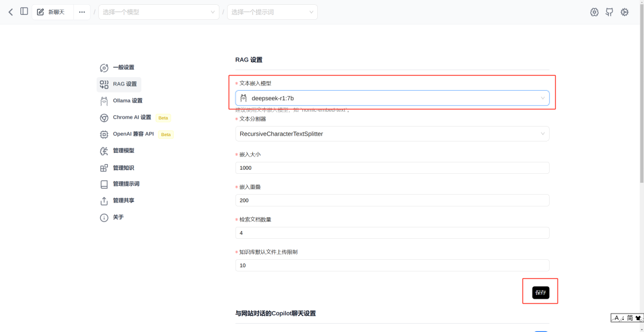The image size is (644, 332).
Task: Open Ollama 设置 in the sidebar
Action: point(122,101)
